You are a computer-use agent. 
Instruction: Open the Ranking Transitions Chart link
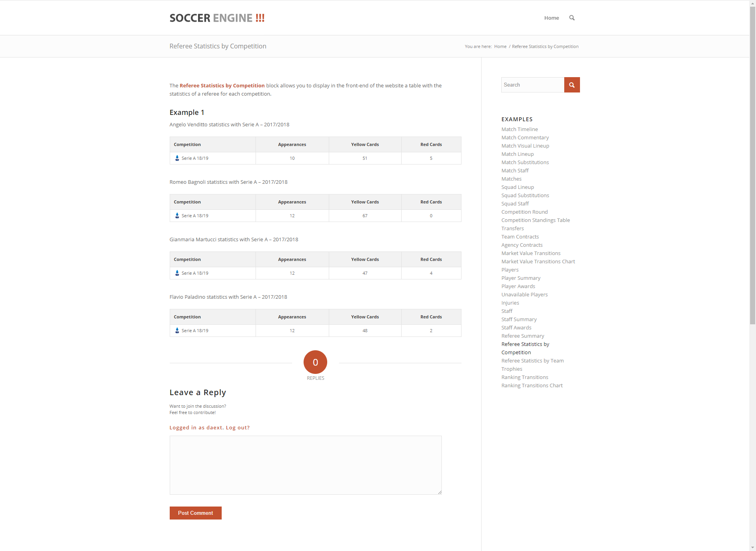coord(532,385)
